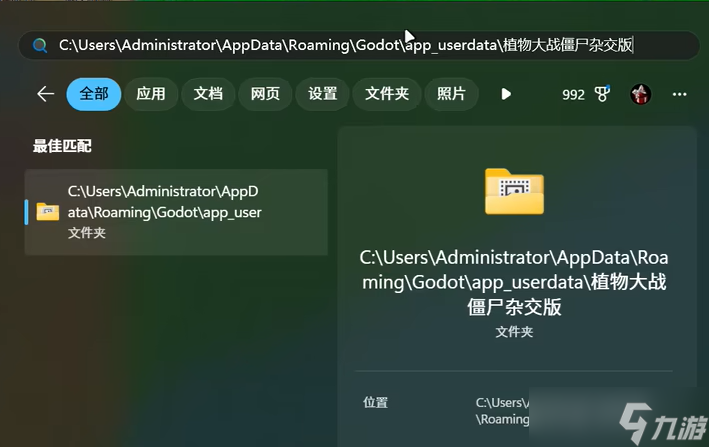This screenshot has height=447, width=709.
Task: Open the best match folder result
Action: (x=176, y=212)
